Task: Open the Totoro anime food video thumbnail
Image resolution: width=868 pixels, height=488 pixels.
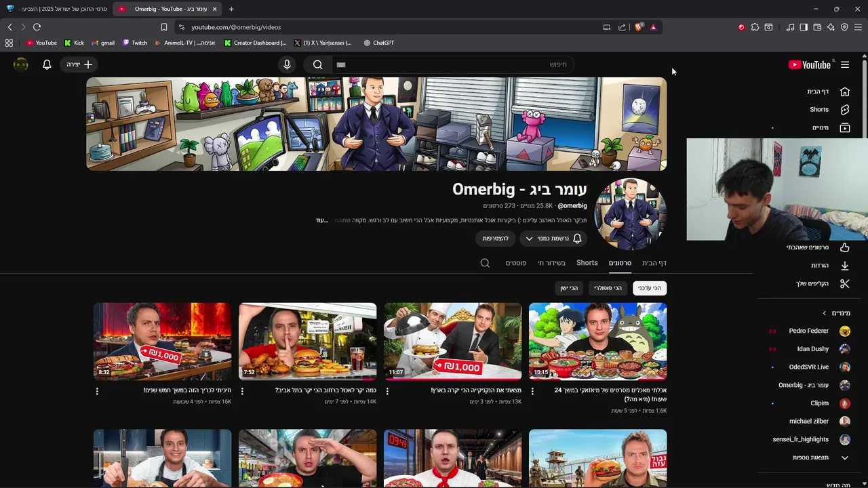Action: point(597,342)
